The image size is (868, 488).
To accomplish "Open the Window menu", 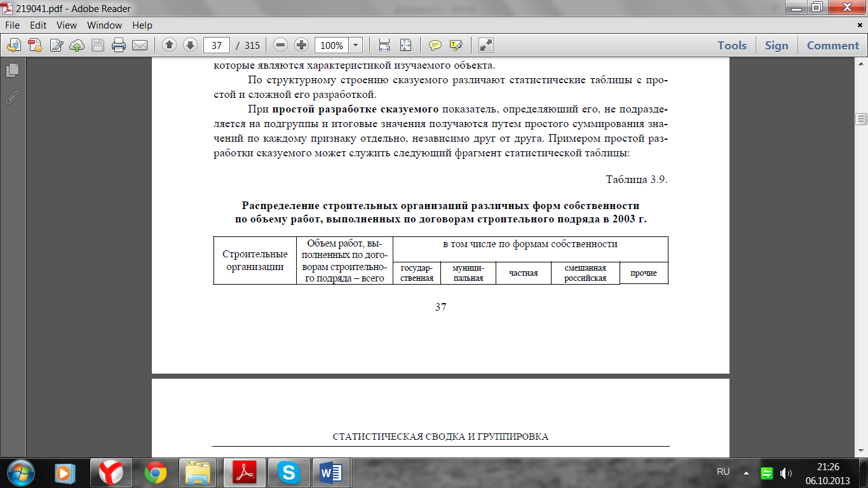I will (105, 25).
